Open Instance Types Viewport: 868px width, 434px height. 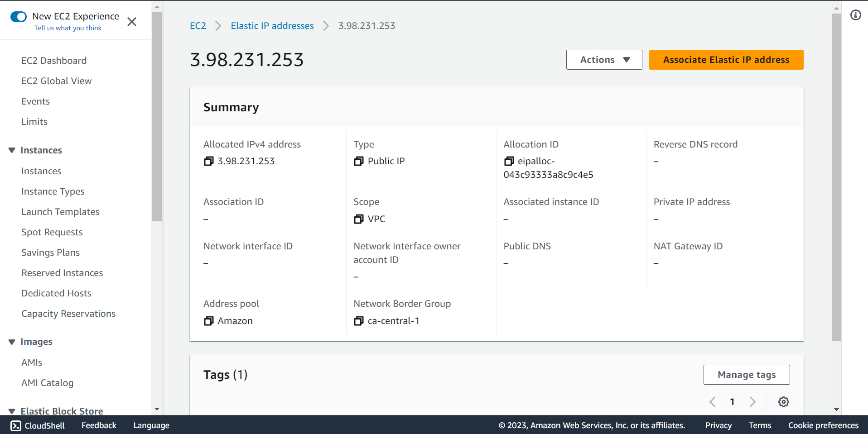(53, 191)
